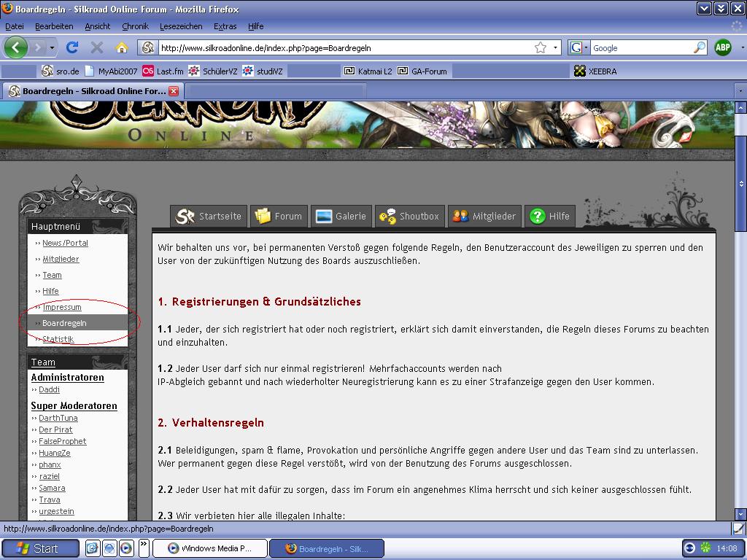This screenshot has width=747, height=560.
Task: Open the Chronik menu
Action: pyautogui.click(x=135, y=26)
